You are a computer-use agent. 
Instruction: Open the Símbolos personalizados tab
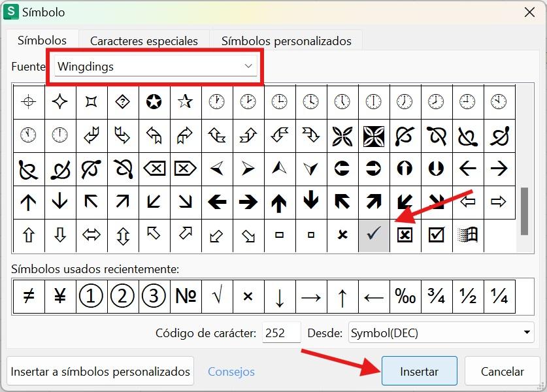[286, 41]
